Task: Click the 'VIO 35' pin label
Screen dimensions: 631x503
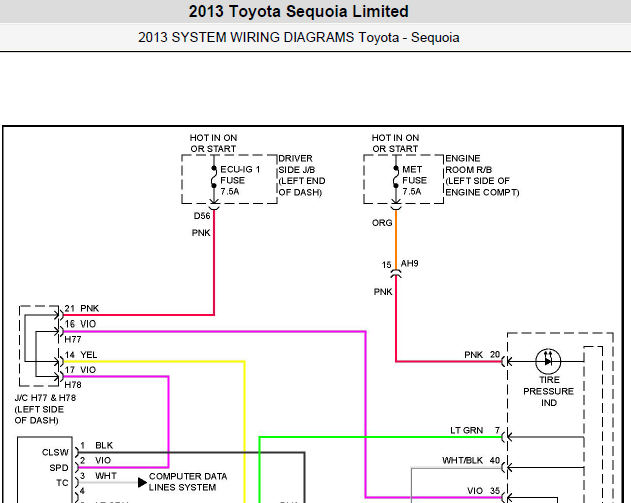Action: coord(483,491)
